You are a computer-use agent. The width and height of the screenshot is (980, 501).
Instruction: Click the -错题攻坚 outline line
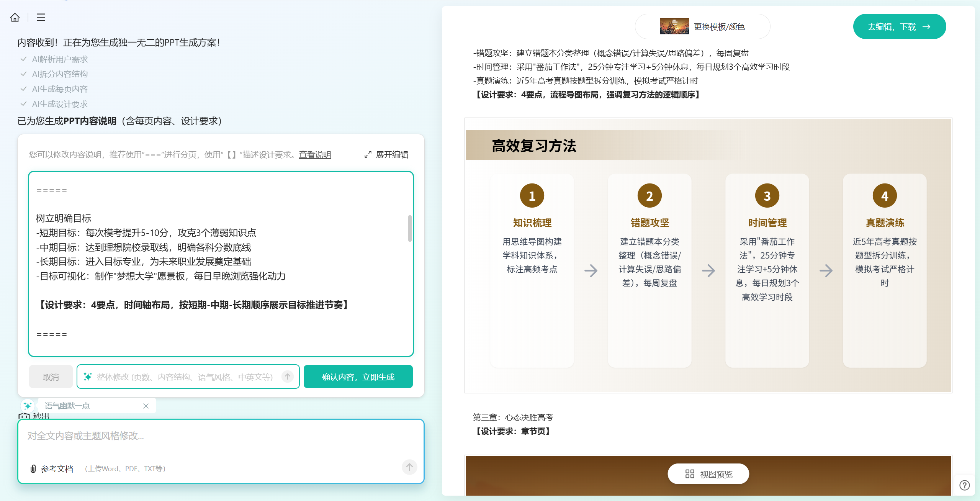click(611, 53)
